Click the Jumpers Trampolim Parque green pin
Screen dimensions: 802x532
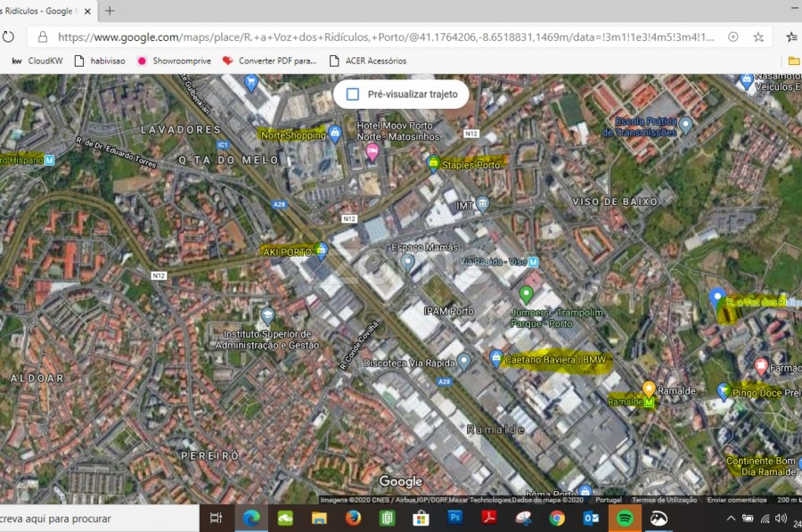click(526, 293)
